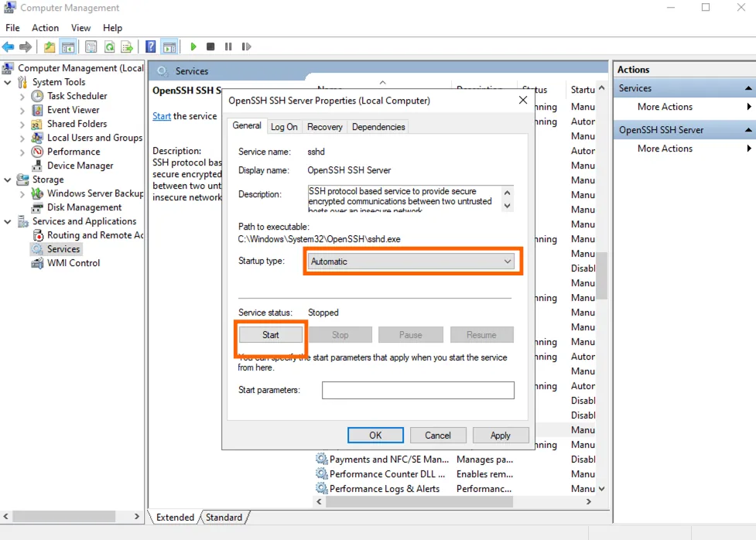756x540 pixels.
Task: Collapse Services section in Actions pane
Action: [x=747, y=88]
